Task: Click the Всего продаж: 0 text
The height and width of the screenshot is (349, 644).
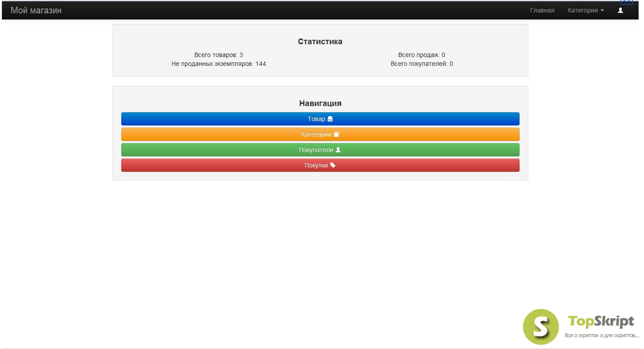Action: (x=421, y=54)
